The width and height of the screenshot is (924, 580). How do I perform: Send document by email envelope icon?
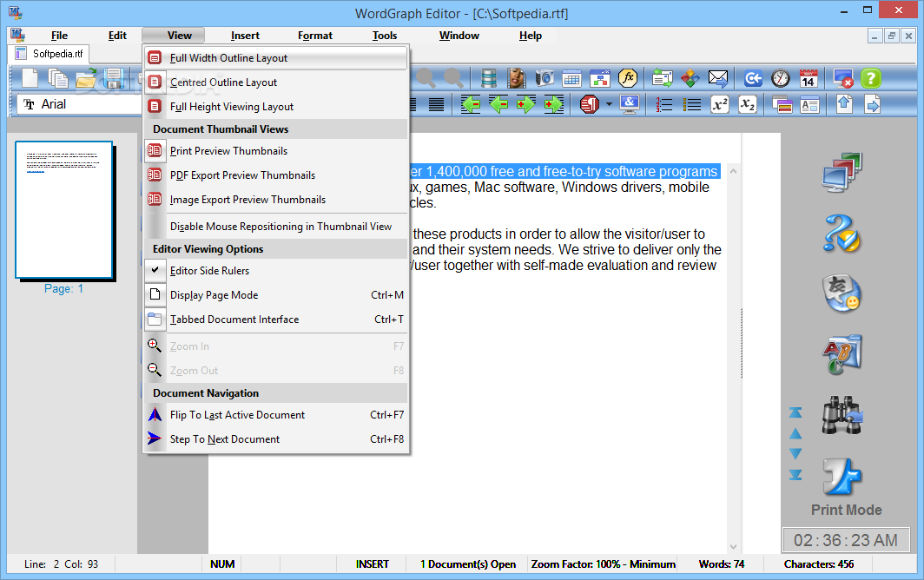tap(717, 78)
